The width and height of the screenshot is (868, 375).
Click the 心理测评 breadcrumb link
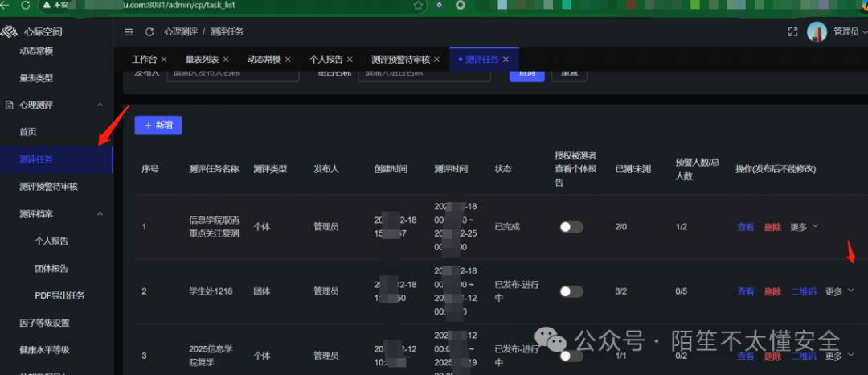point(181,32)
